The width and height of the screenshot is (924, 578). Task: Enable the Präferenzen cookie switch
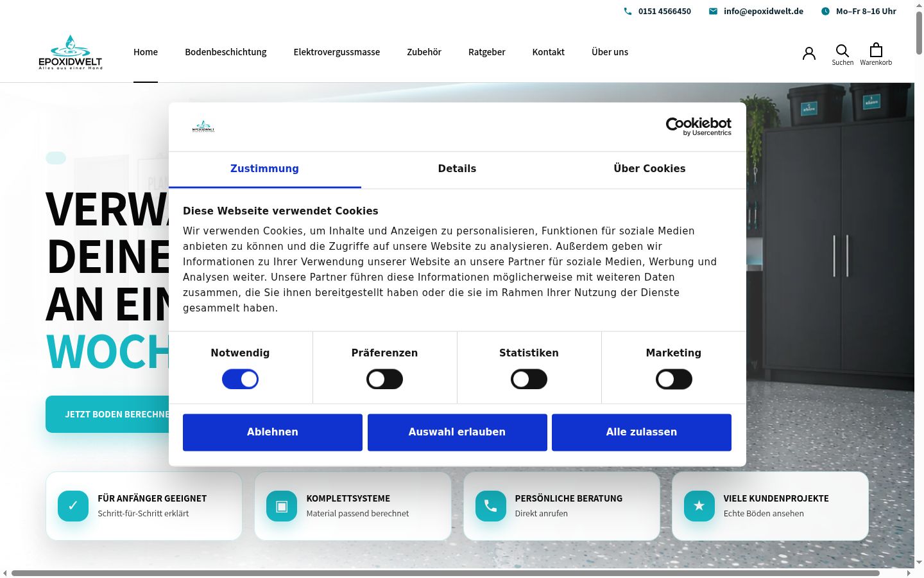click(x=385, y=380)
